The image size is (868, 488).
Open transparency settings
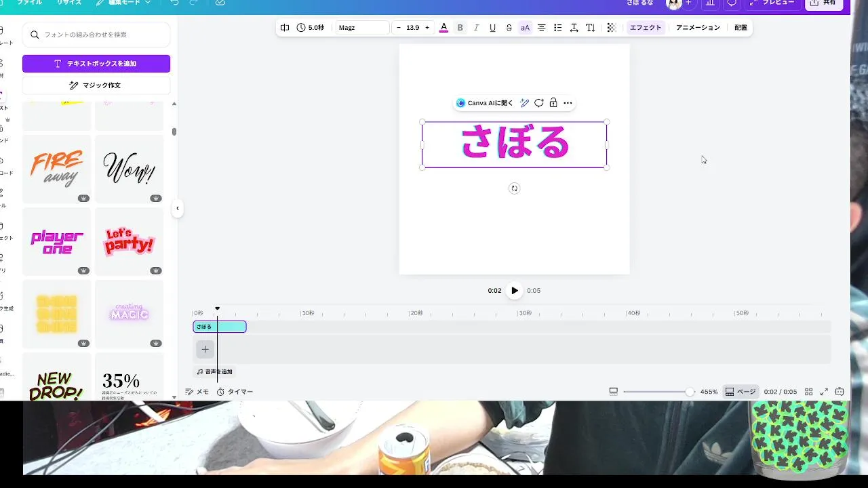(611, 28)
